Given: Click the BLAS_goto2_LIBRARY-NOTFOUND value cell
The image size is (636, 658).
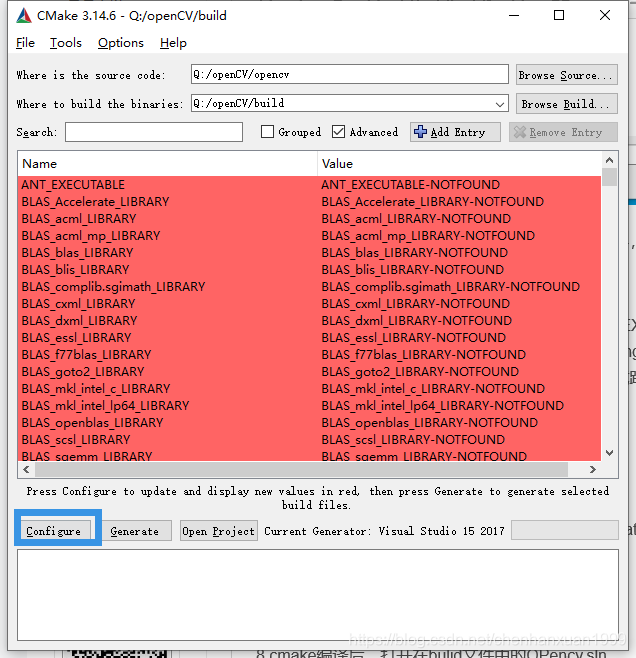Looking at the screenshot, I should [x=420, y=371].
